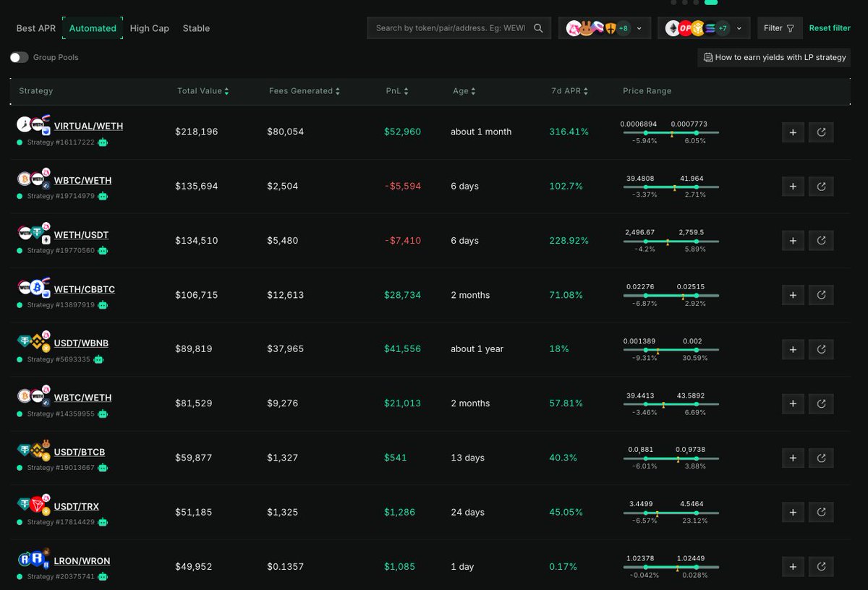Open share icon for VIRTUAL/WETH row
Viewport: 868px width, 590px height.
821,132
